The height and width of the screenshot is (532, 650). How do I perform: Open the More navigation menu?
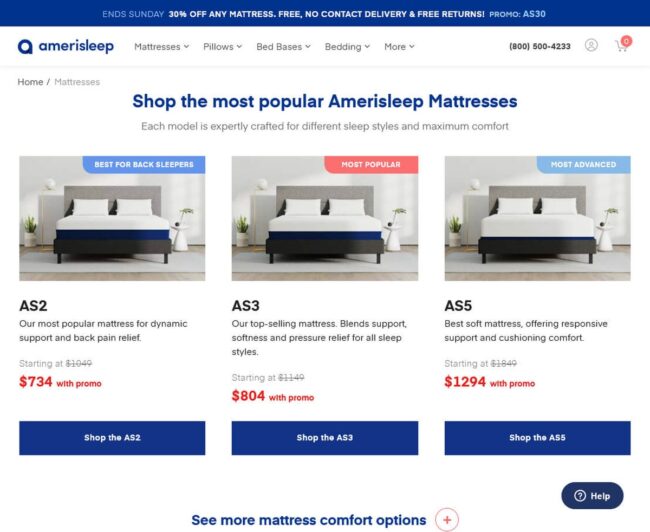[x=399, y=46]
